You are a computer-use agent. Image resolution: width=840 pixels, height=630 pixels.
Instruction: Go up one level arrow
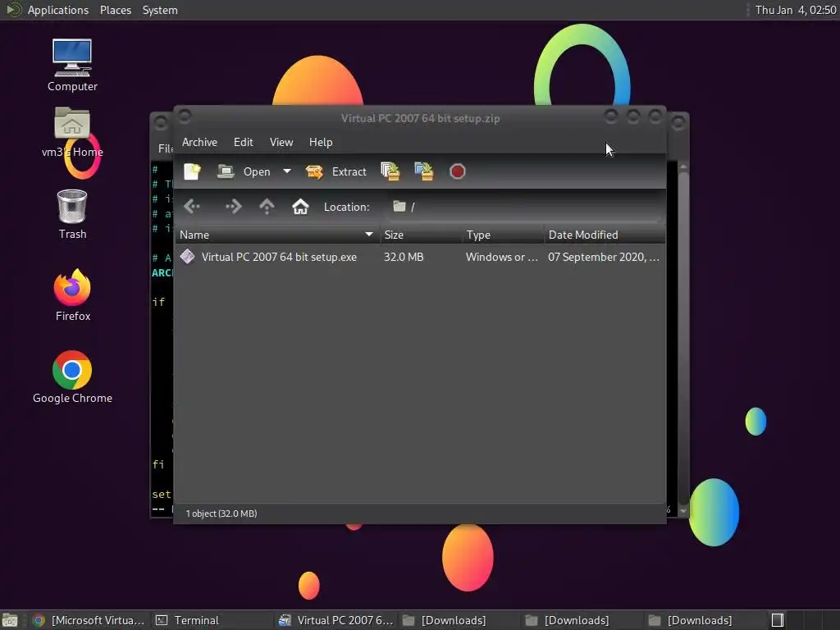click(267, 206)
